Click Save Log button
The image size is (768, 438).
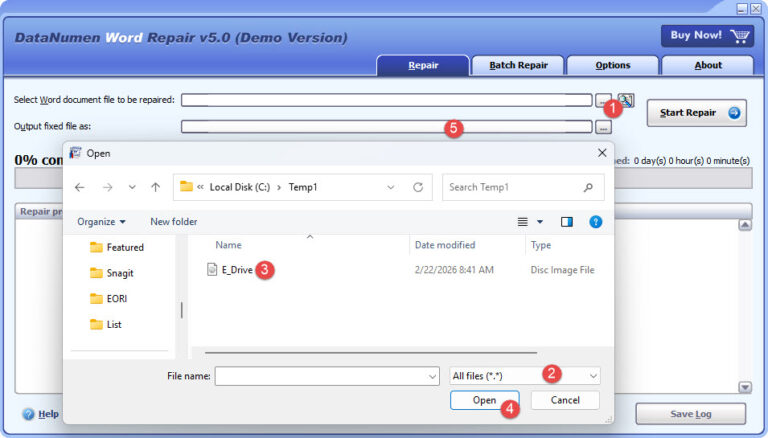[691, 414]
